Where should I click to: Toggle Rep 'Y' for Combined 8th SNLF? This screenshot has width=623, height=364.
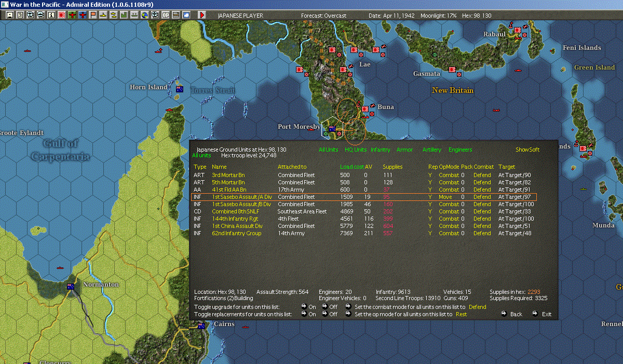coord(430,211)
